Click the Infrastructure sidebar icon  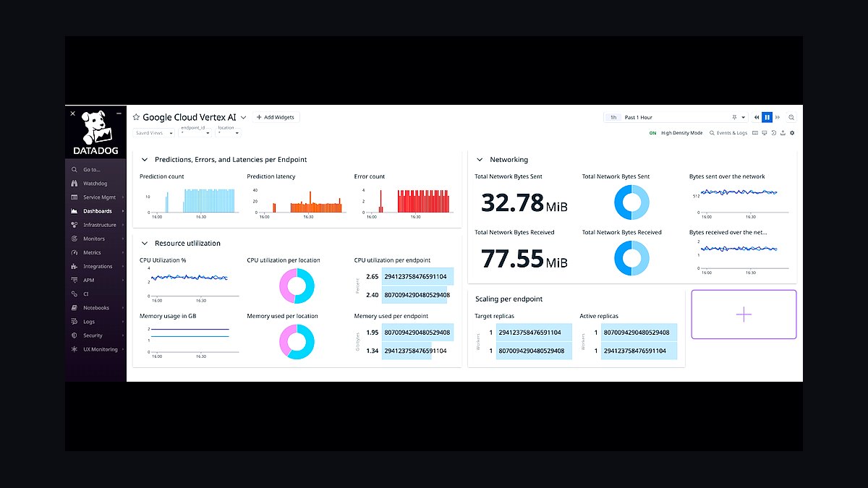pos(75,225)
